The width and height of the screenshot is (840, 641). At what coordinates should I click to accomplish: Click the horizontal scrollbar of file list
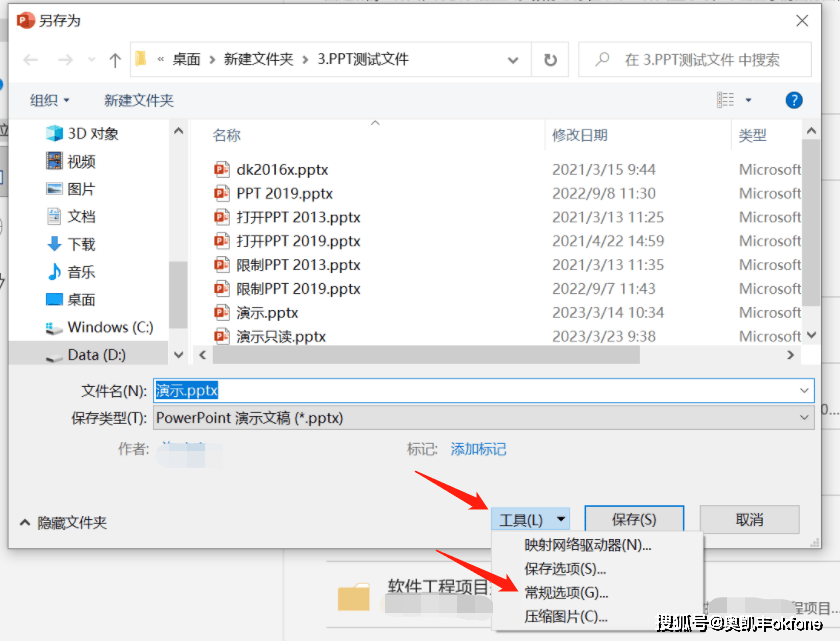[426, 355]
